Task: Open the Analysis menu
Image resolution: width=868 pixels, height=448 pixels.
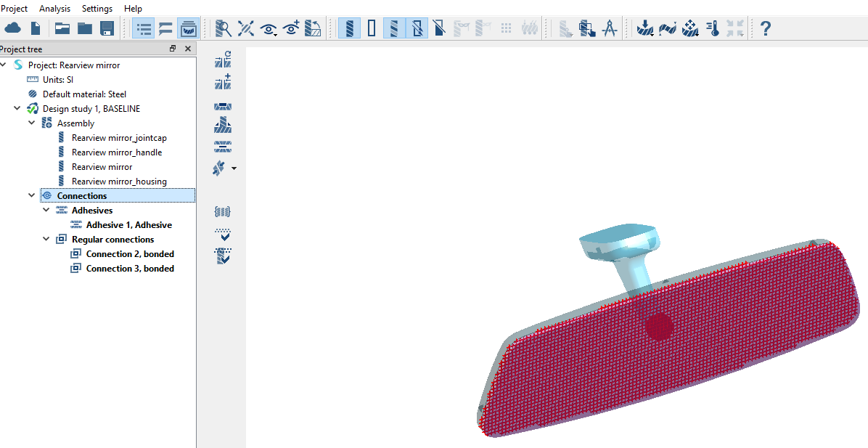Action: [x=54, y=9]
